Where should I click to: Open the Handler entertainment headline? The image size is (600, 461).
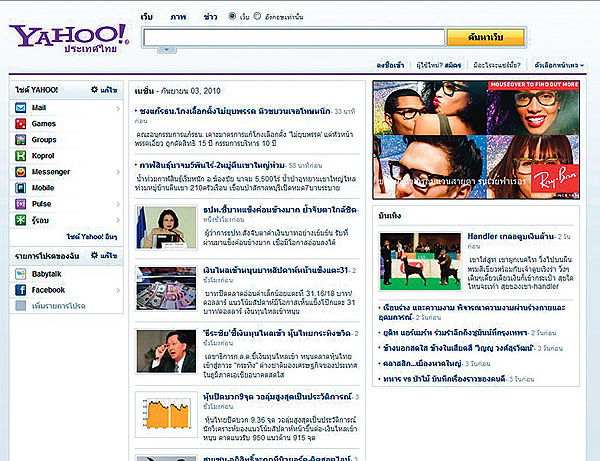pyautogui.click(x=511, y=236)
